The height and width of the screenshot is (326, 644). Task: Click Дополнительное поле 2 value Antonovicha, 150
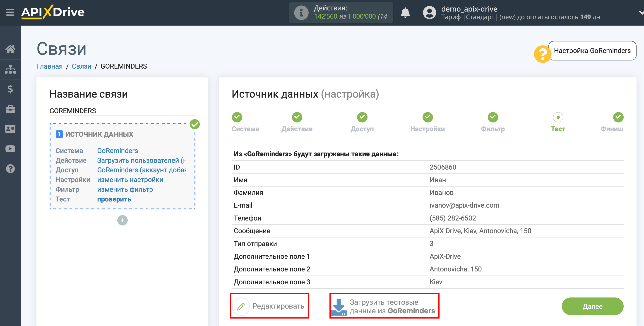click(456, 269)
